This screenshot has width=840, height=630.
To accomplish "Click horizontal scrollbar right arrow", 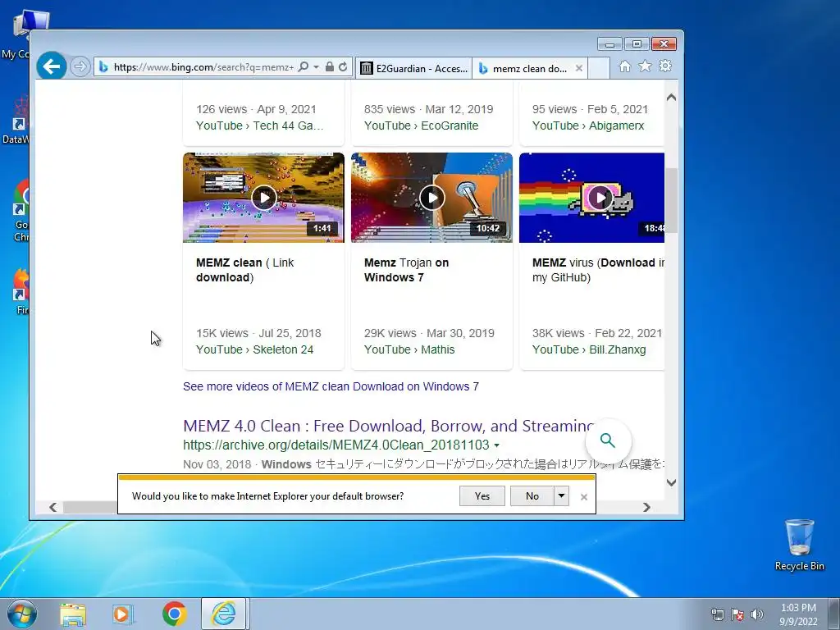I will (646, 507).
